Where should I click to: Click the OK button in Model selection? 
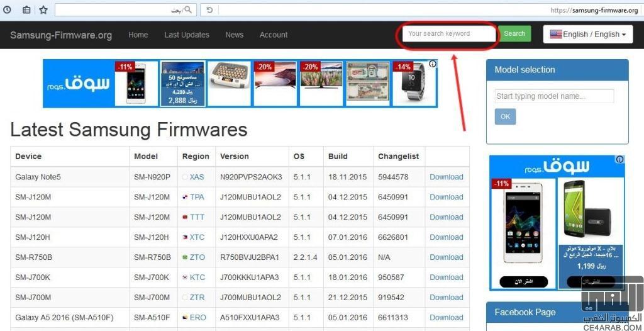[x=505, y=117]
